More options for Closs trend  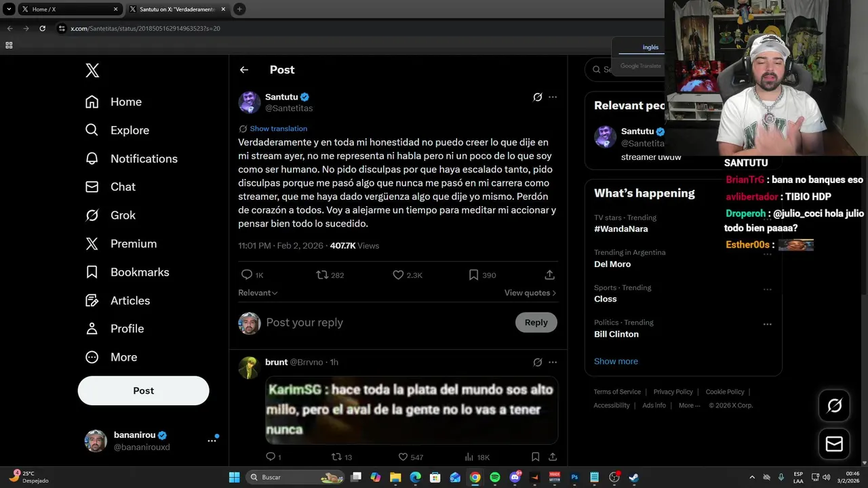768,289
